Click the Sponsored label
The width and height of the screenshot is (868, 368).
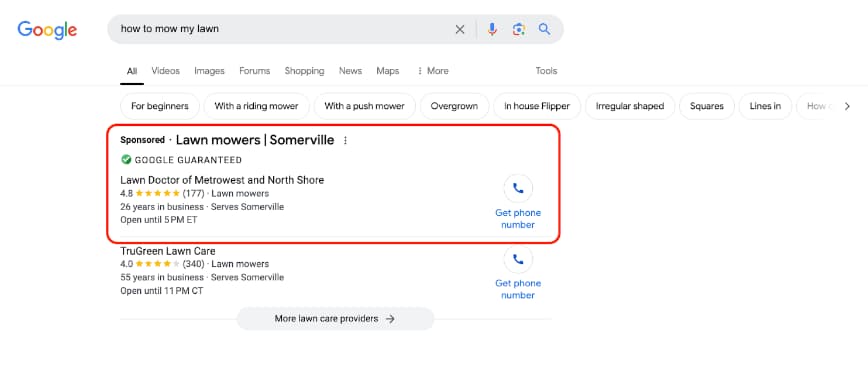coord(142,140)
